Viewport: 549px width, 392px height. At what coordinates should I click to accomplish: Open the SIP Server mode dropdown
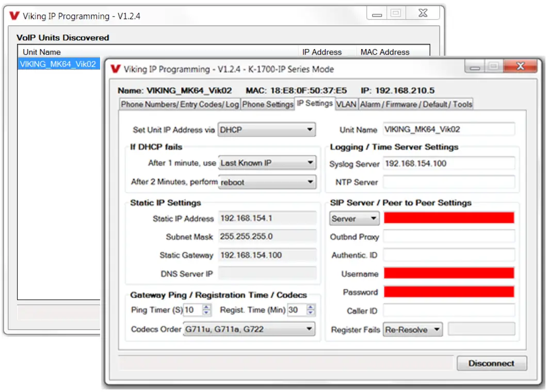click(354, 219)
